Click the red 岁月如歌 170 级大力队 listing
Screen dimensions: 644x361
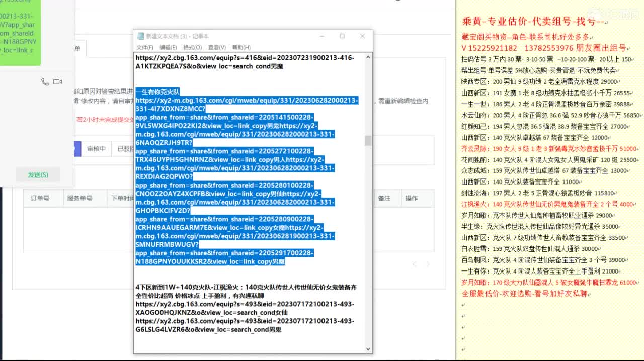point(549,282)
